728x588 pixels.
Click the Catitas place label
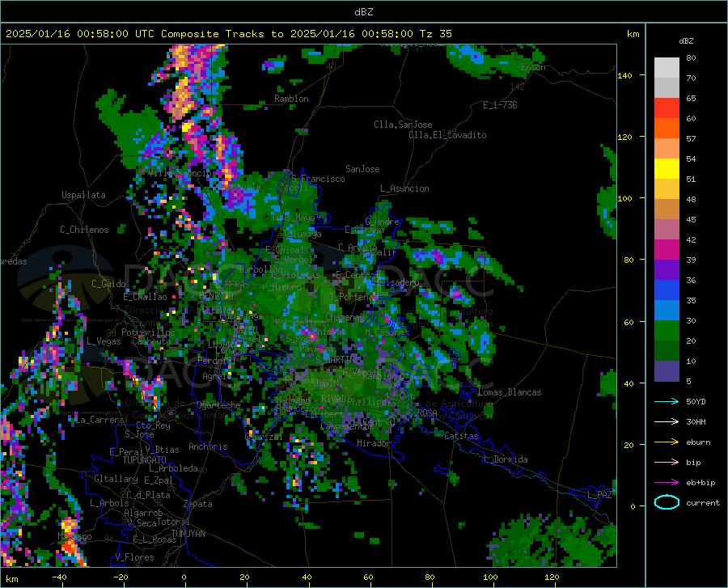pyautogui.click(x=462, y=436)
